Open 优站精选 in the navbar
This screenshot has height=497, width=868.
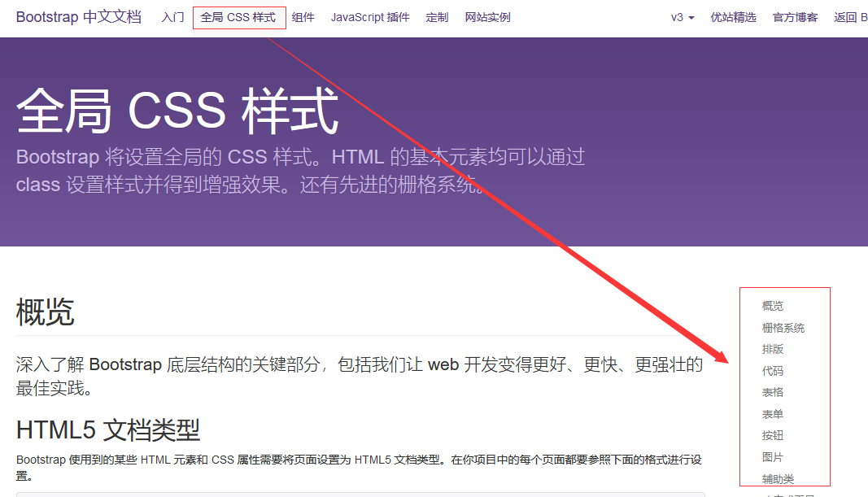coord(733,17)
